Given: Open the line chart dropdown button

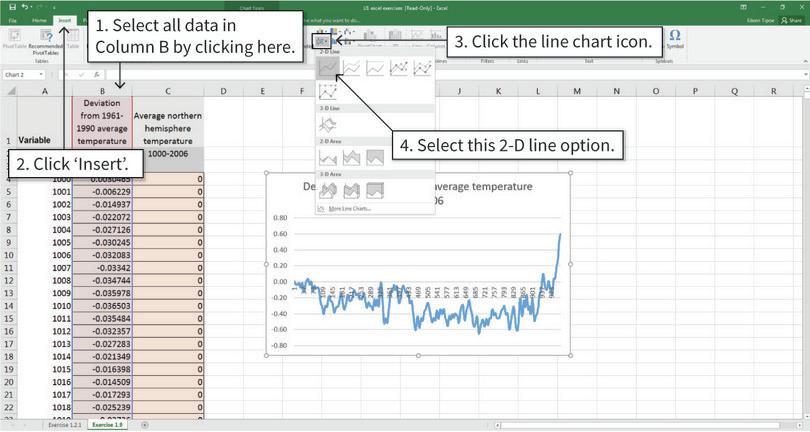Looking at the screenshot, I should pos(322,39).
